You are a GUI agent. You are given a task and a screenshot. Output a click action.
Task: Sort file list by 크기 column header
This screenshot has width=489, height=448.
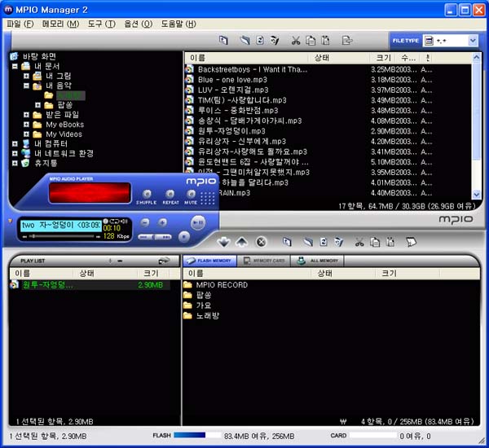382,58
